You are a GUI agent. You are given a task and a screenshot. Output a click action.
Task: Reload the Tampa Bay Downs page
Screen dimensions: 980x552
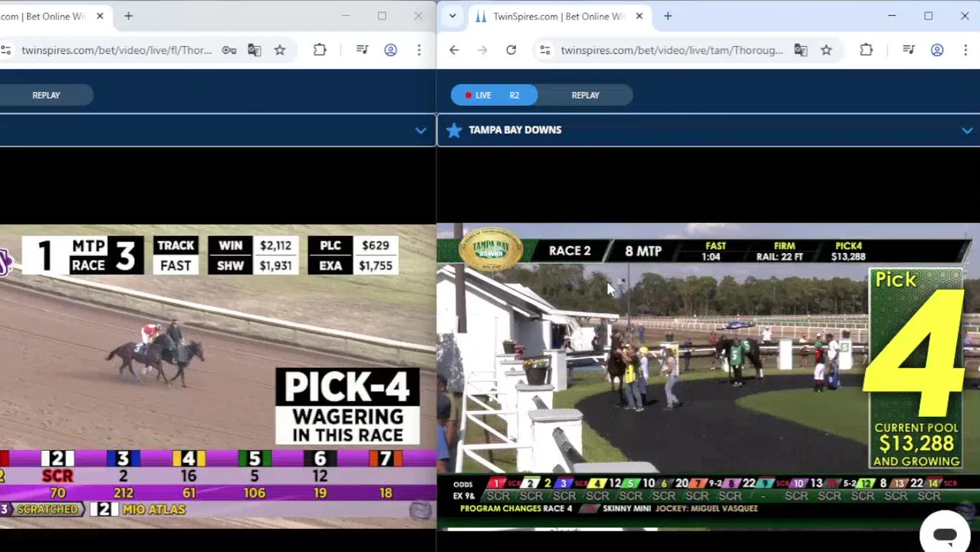tap(511, 50)
